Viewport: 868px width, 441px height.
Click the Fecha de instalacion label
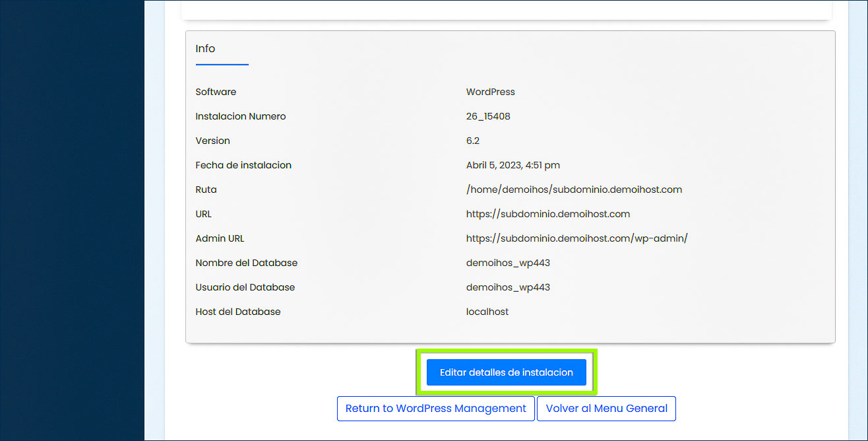tap(243, 165)
